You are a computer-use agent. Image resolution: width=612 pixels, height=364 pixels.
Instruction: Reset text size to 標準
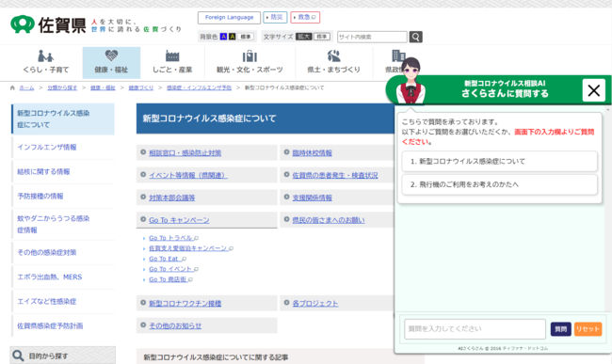click(322, 37)
